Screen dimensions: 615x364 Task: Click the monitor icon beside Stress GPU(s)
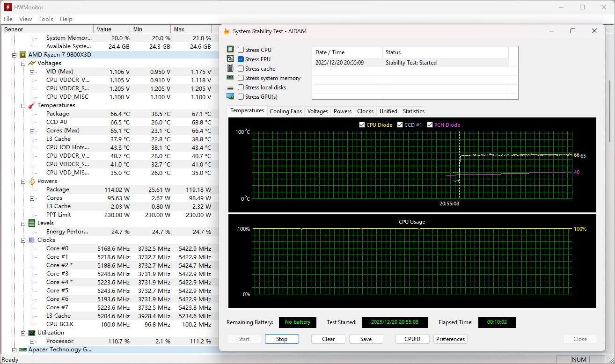pos(230,96)
